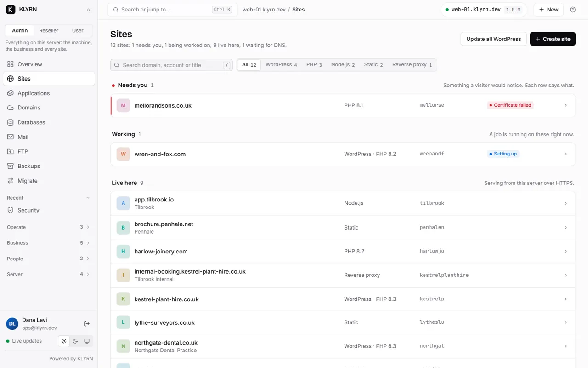
Task: Open mellorandsons.co.uk row chevron
Action: coord(565,105)
